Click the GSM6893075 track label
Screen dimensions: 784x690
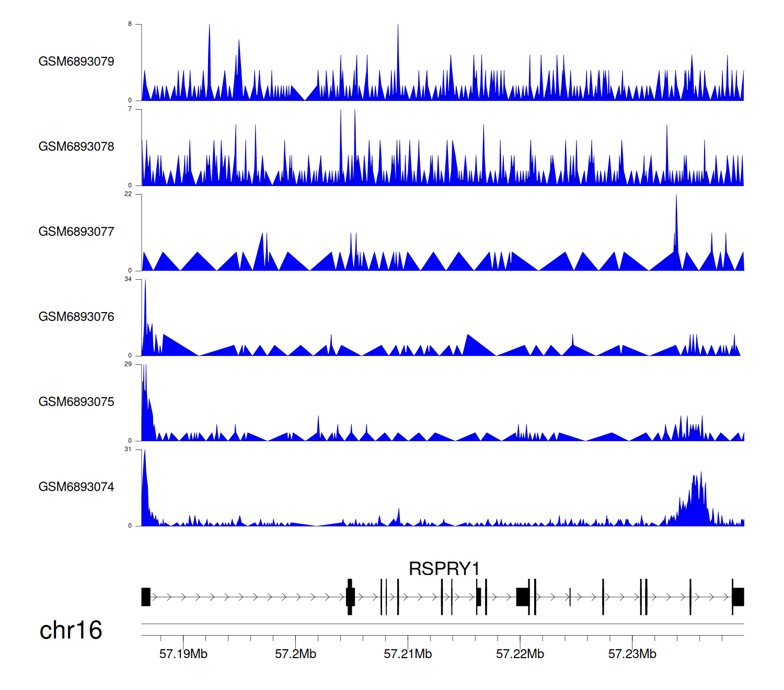click(x=76, y=402)
